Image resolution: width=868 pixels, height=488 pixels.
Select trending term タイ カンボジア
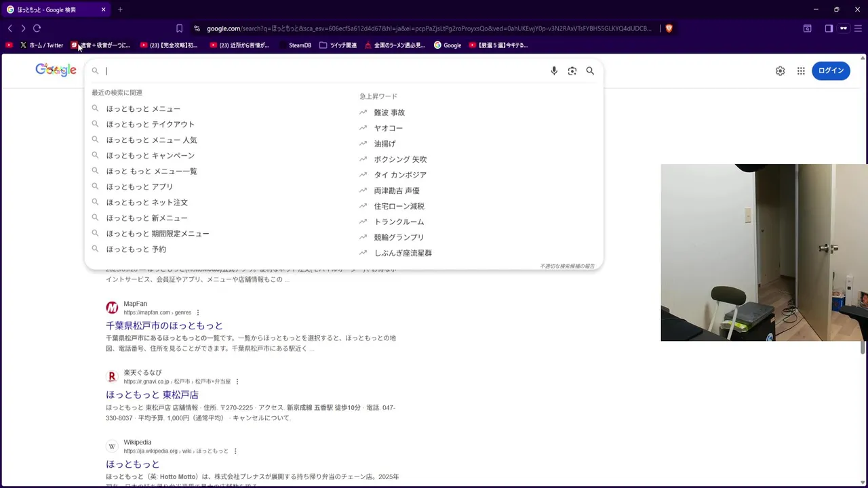coord(400,175)
